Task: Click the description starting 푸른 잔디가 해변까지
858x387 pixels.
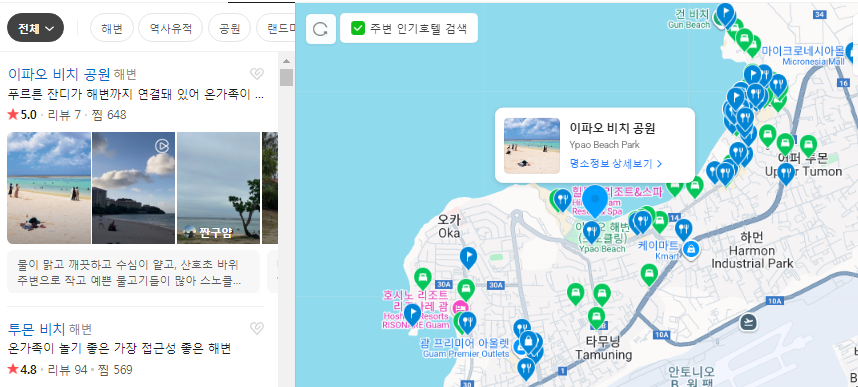Action: tap(136, 95)
